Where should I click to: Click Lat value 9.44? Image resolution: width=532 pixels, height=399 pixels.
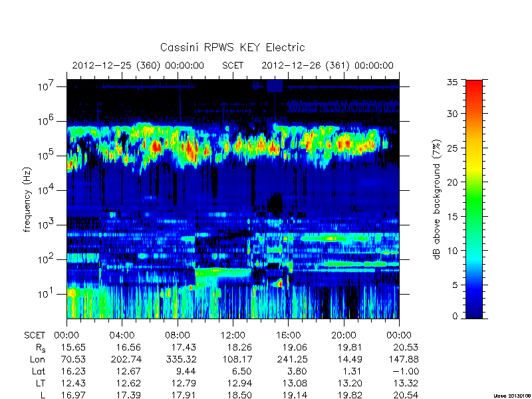tap(186, 371)
